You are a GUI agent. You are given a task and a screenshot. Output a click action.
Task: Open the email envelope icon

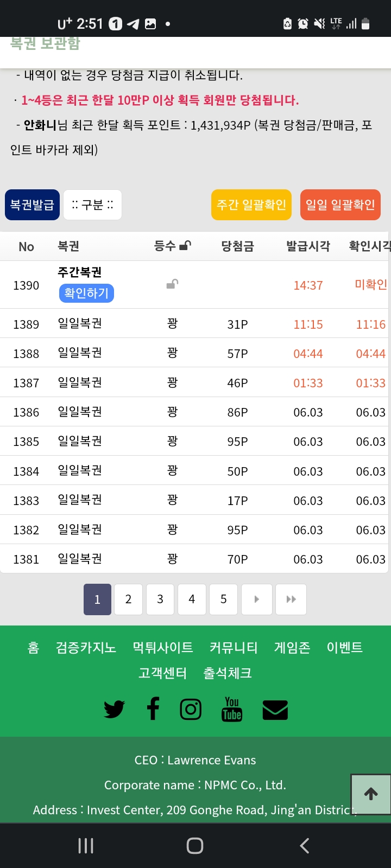[x=275, y=710]
